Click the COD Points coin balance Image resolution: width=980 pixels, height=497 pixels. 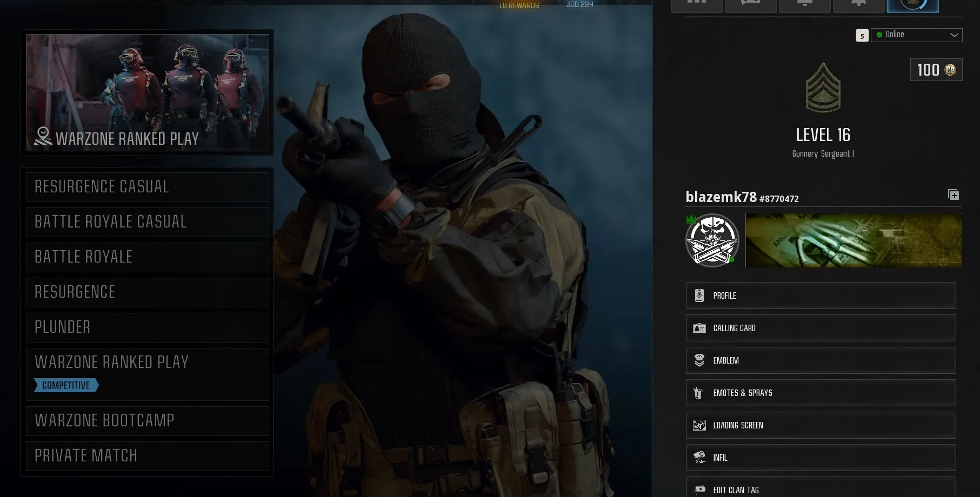pyautogui.click(x=936, y=70)
